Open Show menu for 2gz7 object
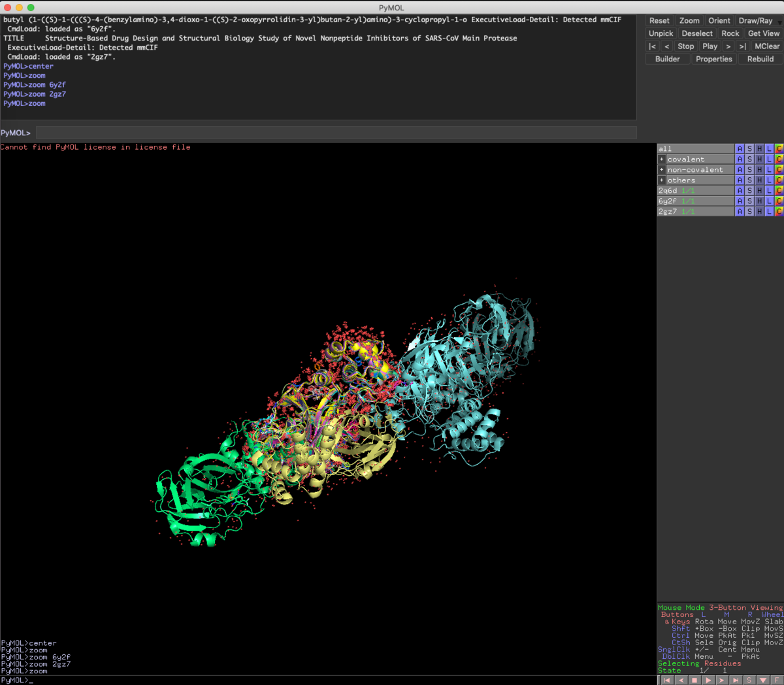The image size is (784, 685). [x=749, y=212]
